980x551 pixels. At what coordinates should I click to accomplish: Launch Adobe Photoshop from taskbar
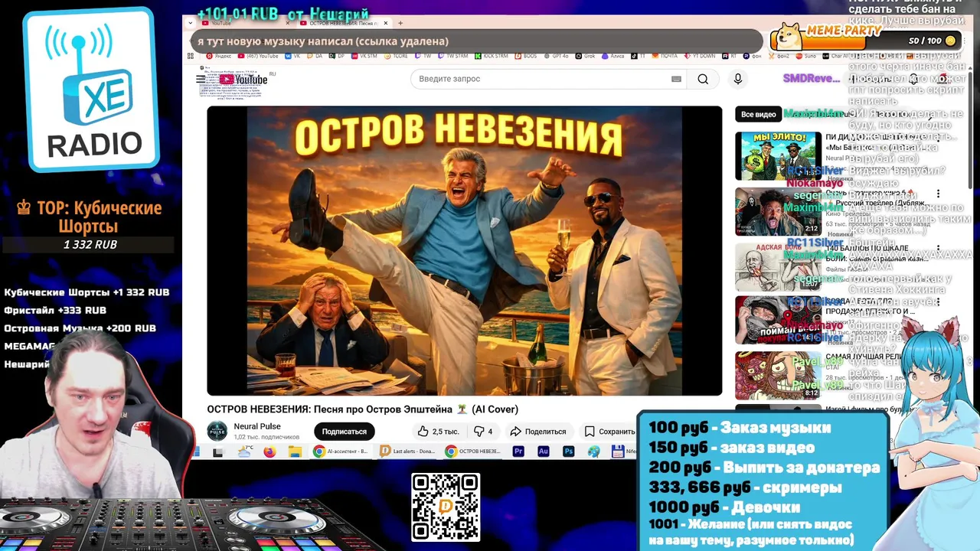coord(569,452)
